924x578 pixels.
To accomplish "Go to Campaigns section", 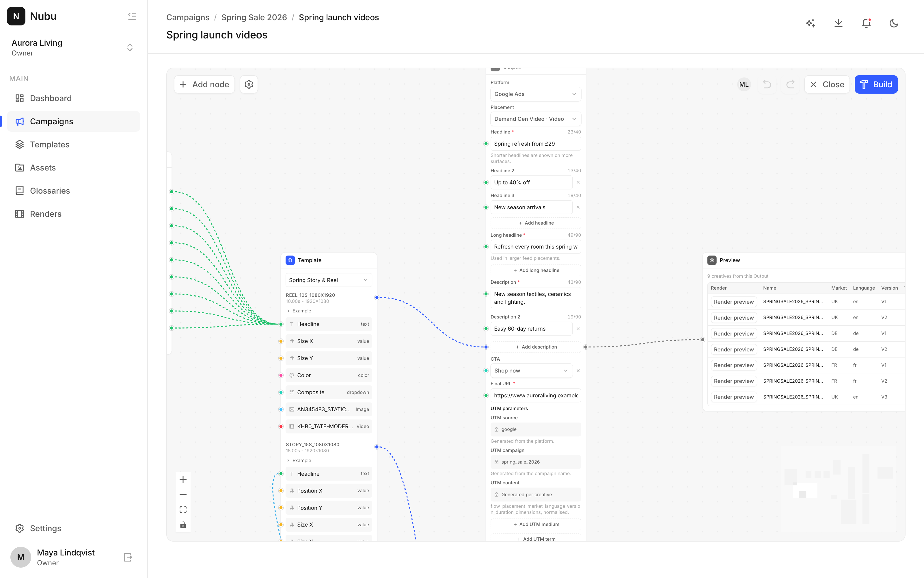I will 74,122.
